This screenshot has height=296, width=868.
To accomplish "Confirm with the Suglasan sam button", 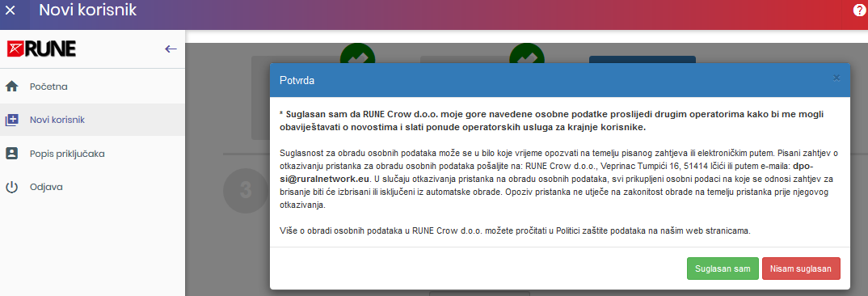I will (x=723, y=269).
